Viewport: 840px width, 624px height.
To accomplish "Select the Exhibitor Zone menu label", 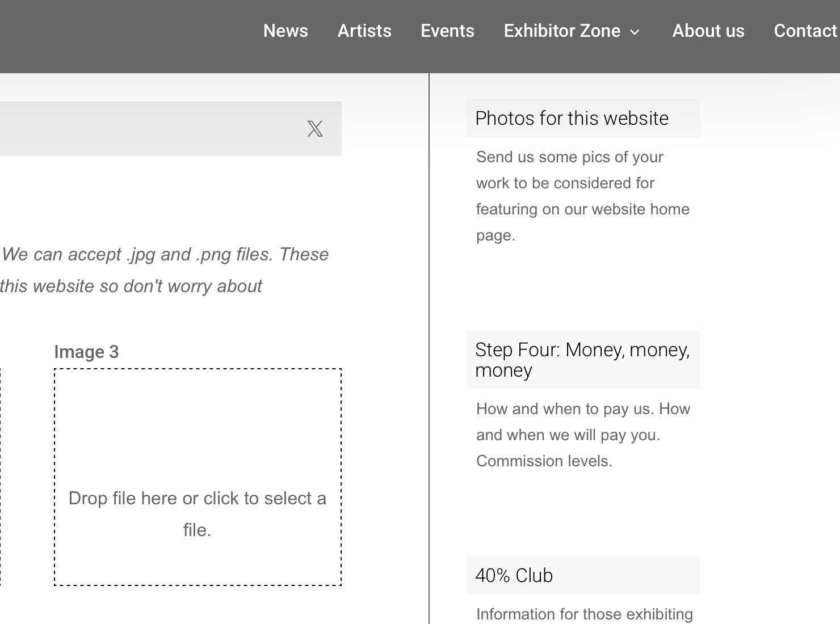I will tap(562, 31).
